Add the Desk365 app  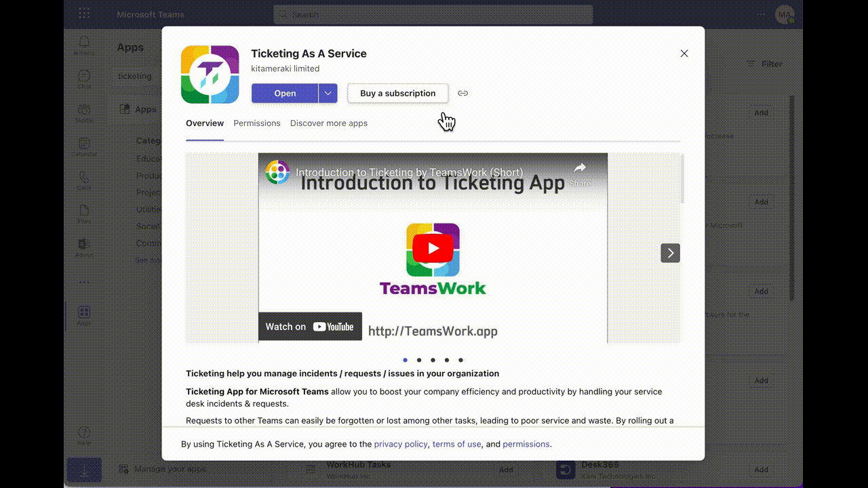(x=762, y=470)
